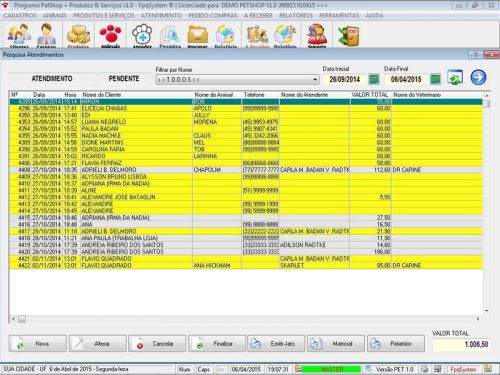Select the row for LUANA NEGRELO

pos(246,122)
